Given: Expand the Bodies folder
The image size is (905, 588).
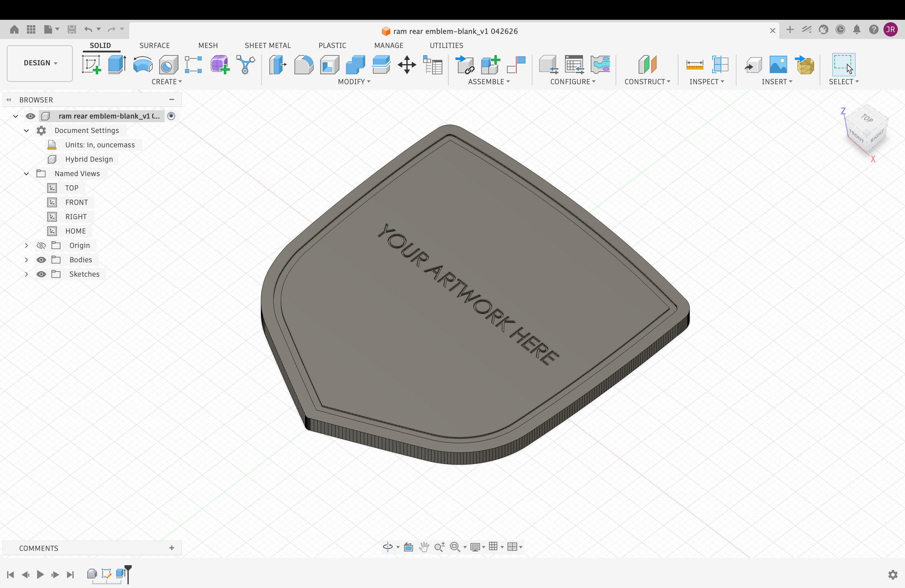Looking at the screenshot, I should [26, 260].
